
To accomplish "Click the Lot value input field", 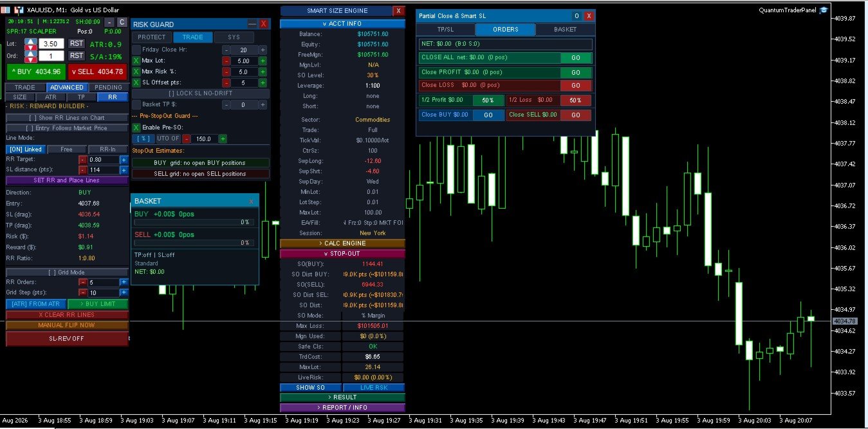I will 51,44.
